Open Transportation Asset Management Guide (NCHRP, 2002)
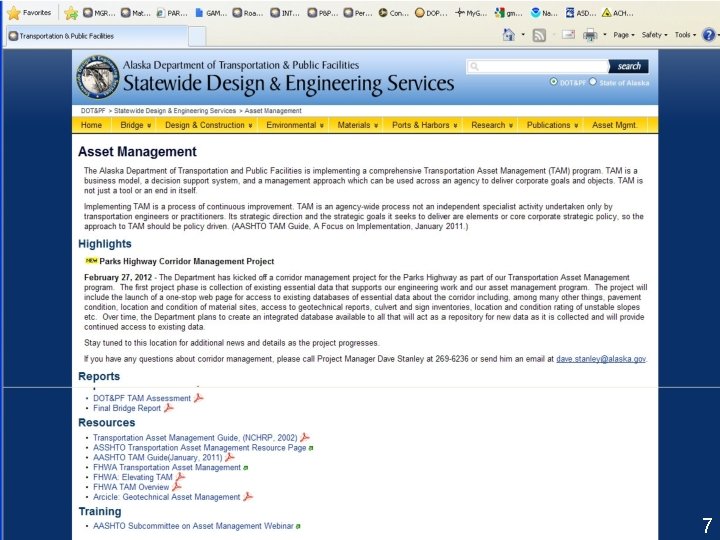Viewport: 720px width, 540px height. (195, 438)
